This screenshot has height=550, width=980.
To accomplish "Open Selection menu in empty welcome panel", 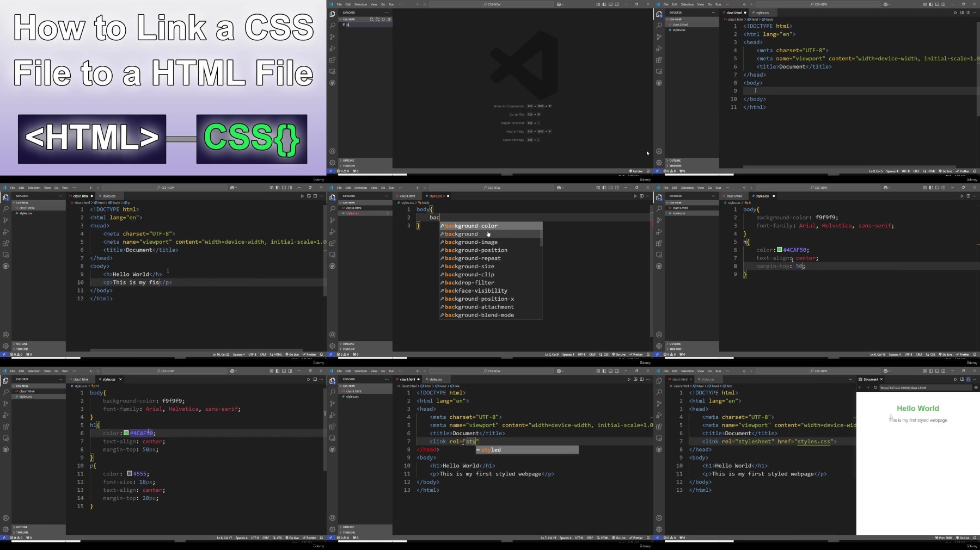I will (360, 4).
